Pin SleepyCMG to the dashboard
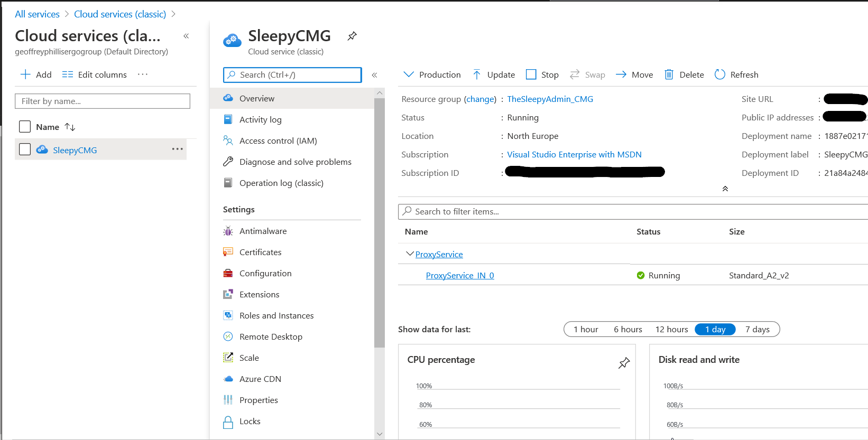 352,36
